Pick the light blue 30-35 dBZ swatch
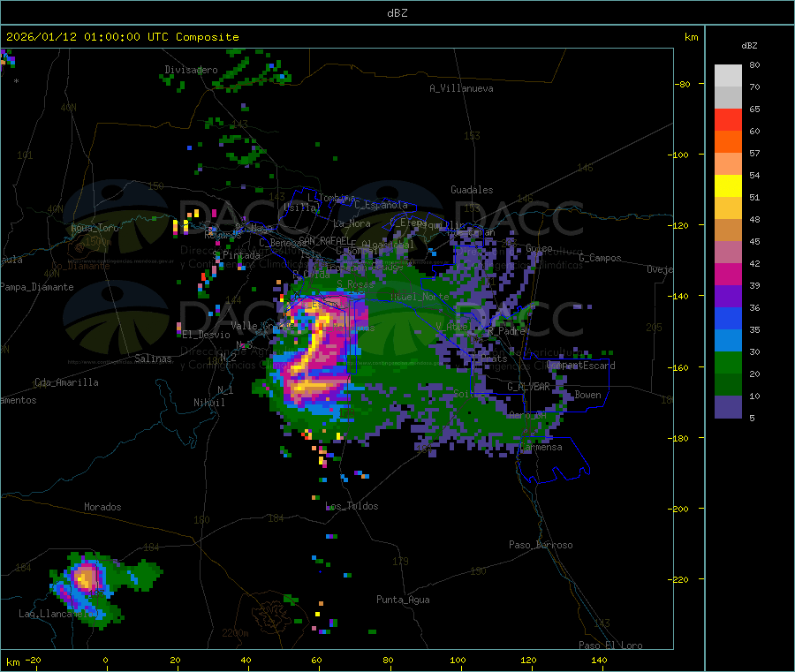Image resolution: width=795 pixels, height=672 pixels. [728, 341]
